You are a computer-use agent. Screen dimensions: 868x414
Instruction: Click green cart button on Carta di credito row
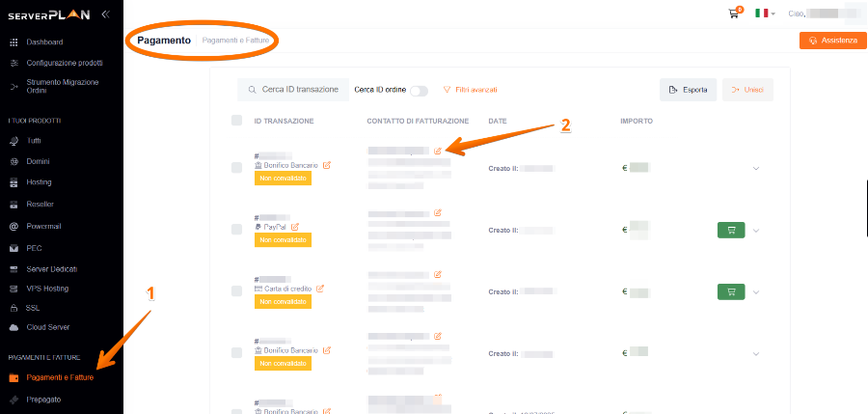click(x=730, y=291)
